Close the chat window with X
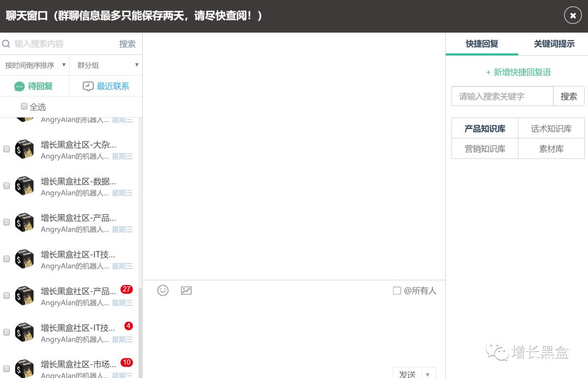The image size is (588, 378). tap(573, 15)
